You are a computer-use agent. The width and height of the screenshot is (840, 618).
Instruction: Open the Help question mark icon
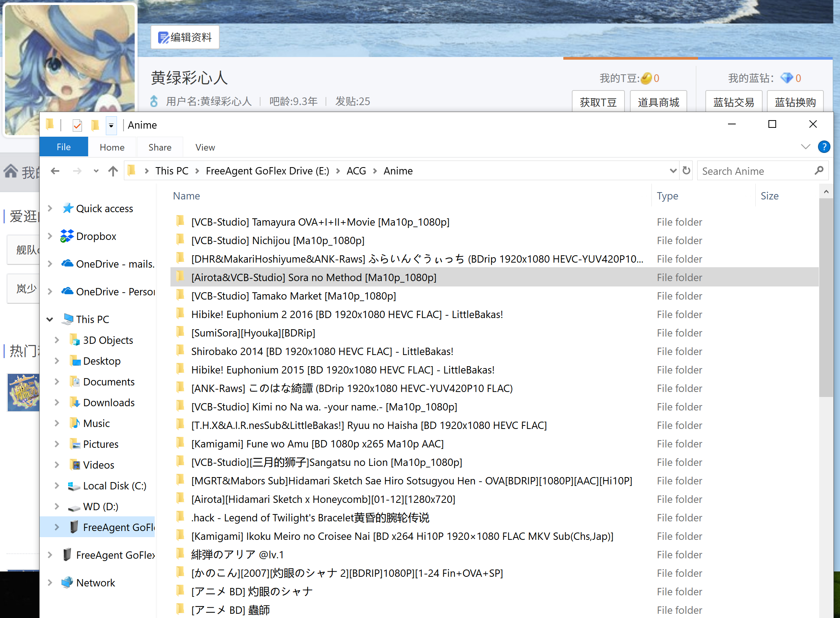click(823, 147)
